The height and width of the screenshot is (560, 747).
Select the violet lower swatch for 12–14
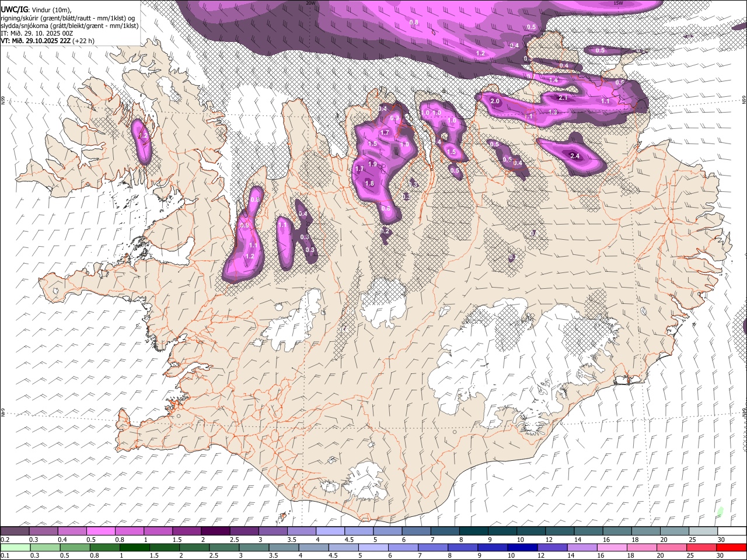tap(552, 547)
